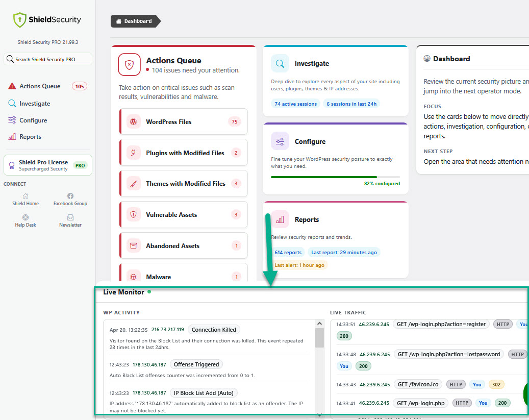The image size is (529, 420).
Task: Click the IP Block List Add (Auto) tag
Action: (x=204, y=393)
